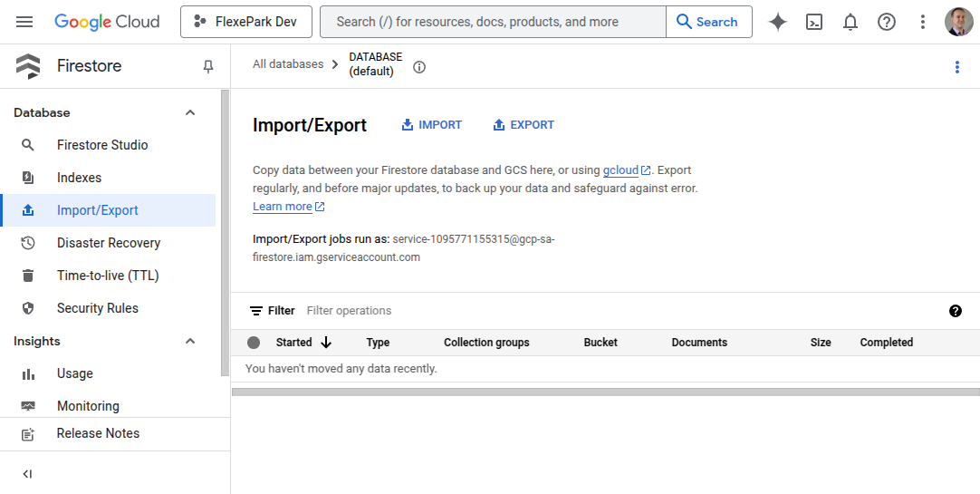
Task: Click the Security Rules shield icon
Action: 27,307
